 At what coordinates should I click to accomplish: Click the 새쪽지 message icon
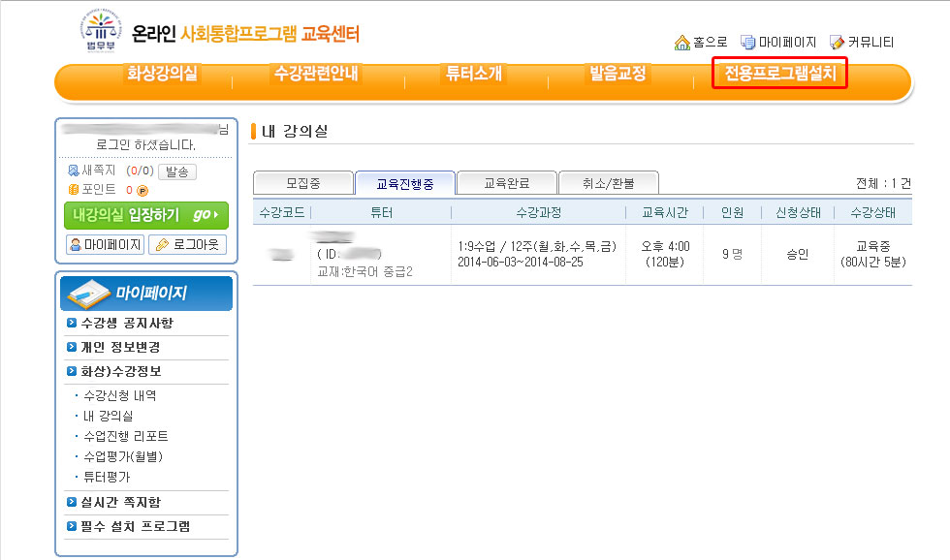73,171
